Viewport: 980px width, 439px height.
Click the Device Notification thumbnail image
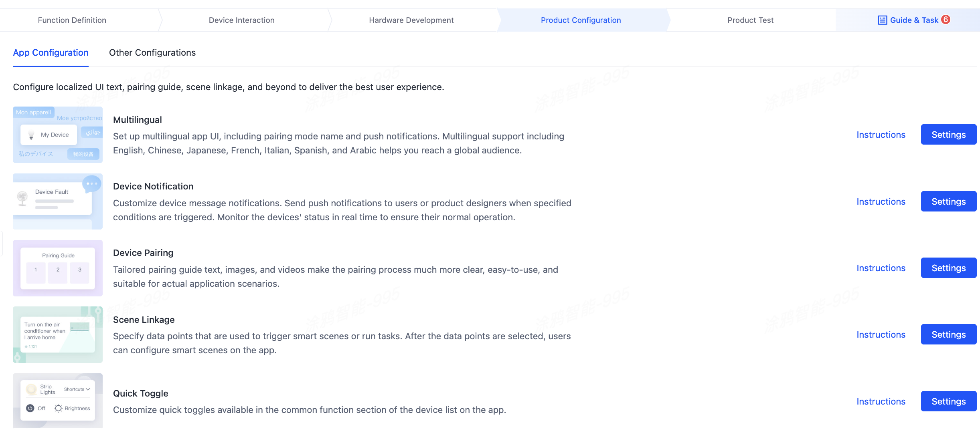tap(58, 201)
